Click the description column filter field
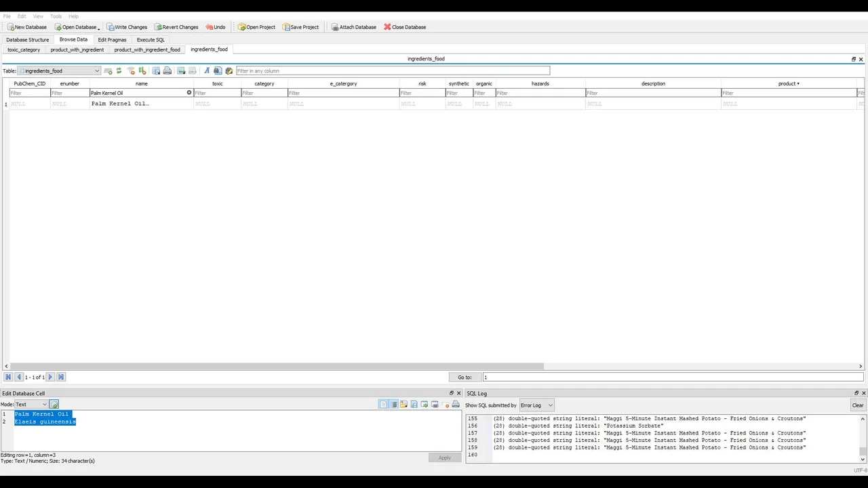The width and height of the screenshot is (868, 488). pos(653,93)
